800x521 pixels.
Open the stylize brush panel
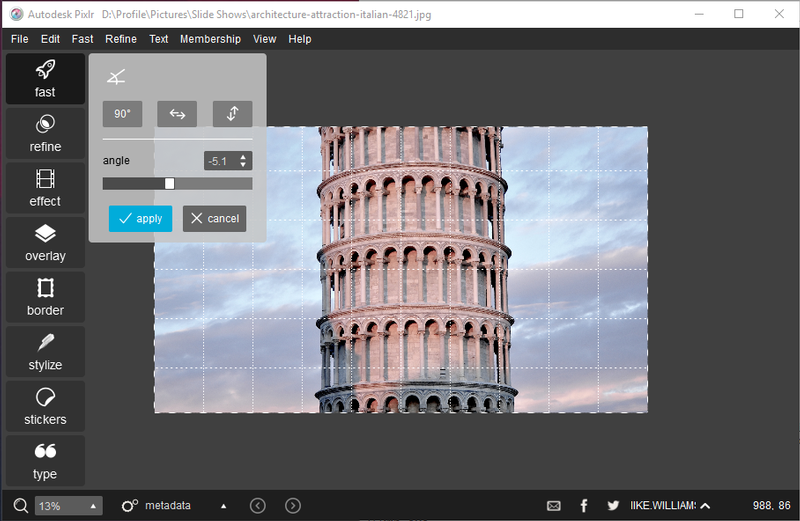click(x=45, y=352)
